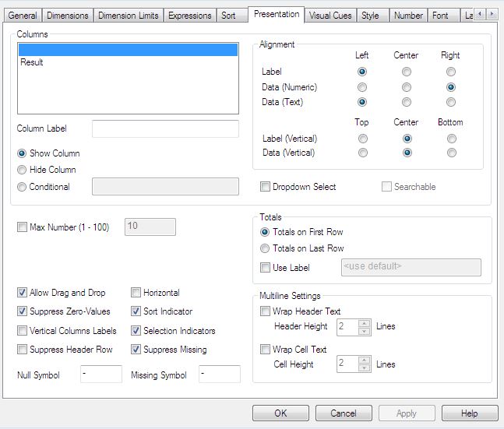Viewport: 504px width, 429px height.
Task: Decrease Cell Height with down spinner arrow
Action: (365, 367)
